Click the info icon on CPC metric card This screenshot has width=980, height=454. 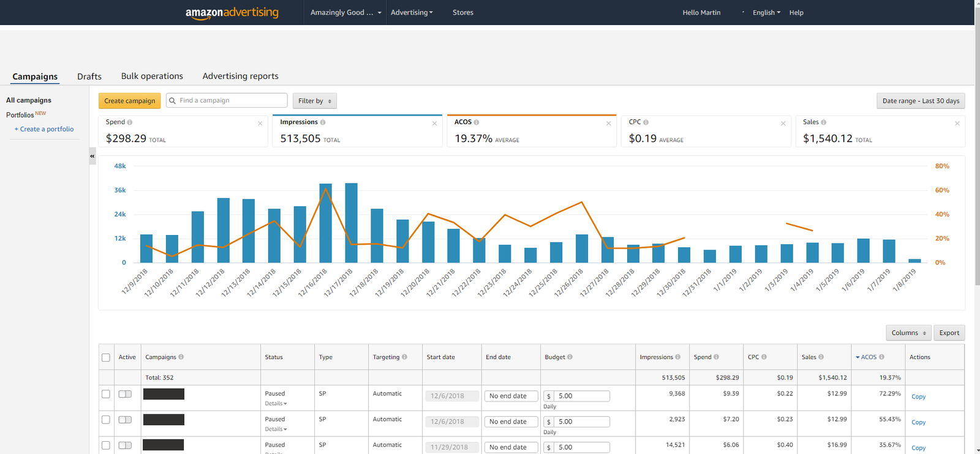(x=646, y=122)
